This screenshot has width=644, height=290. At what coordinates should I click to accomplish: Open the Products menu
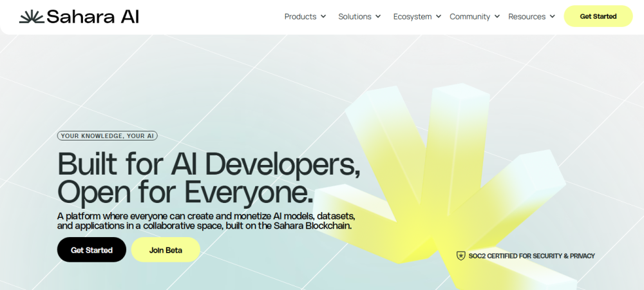tap(300, 16)
